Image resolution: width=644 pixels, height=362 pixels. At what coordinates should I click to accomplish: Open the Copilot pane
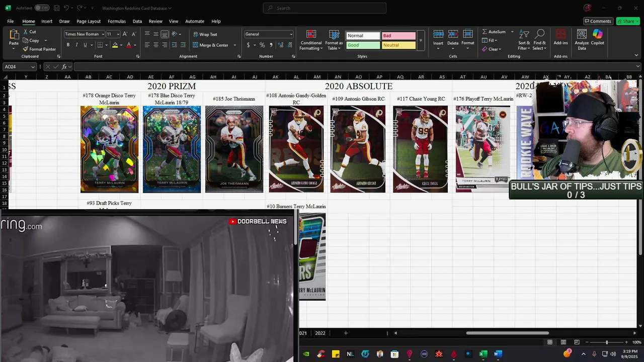pyautogui.click(x=598, y=38)
